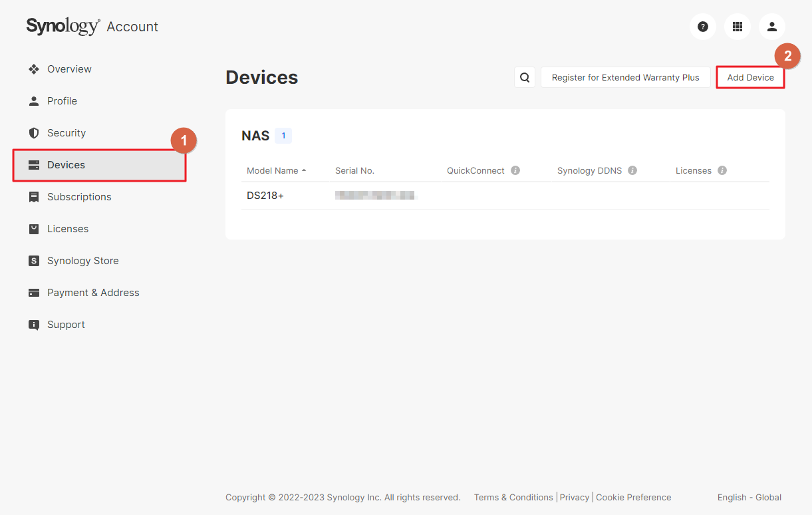
Task: Click the NAS section heading
Action: [x=255, y=136]
